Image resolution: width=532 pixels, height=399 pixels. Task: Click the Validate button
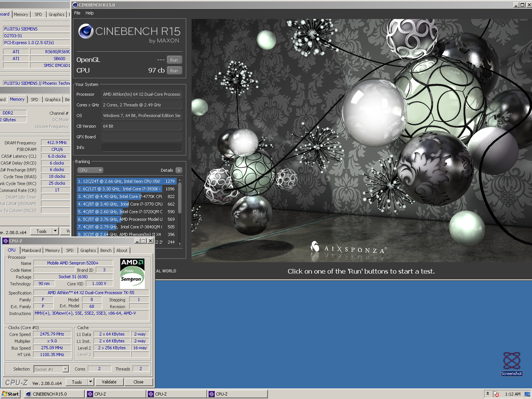[109, 382]
